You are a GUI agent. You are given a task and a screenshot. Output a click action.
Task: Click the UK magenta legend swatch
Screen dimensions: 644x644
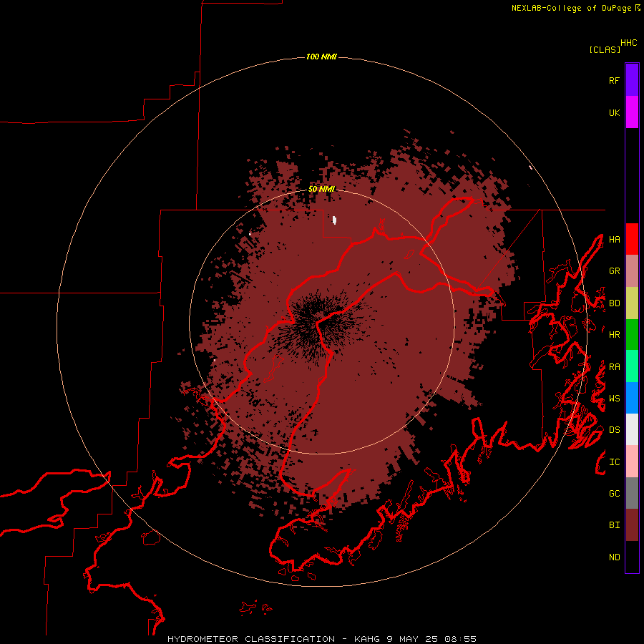click(x=632, y=112)
